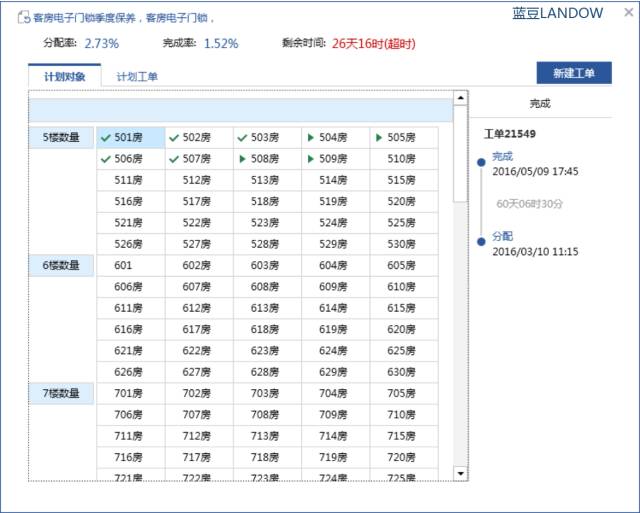Open the 计划工单 tab
This screenshot has width=640, height=513.
(x=137, y=76)
